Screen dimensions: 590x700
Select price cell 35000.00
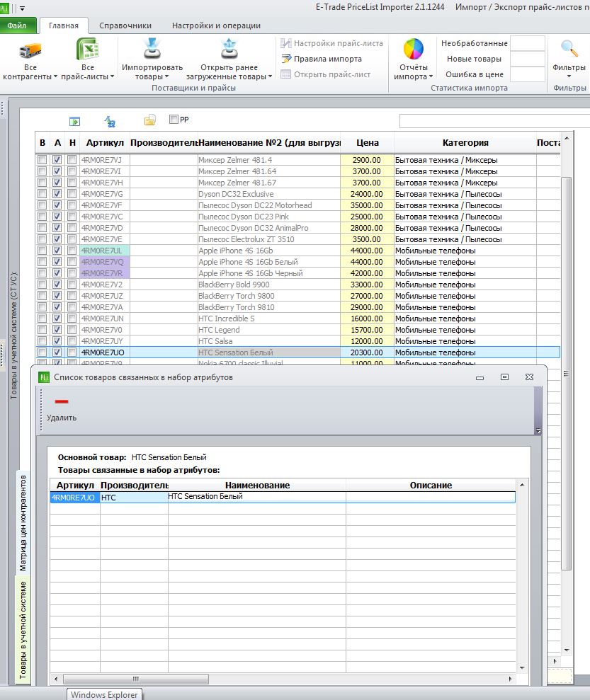tap(367, 205)
